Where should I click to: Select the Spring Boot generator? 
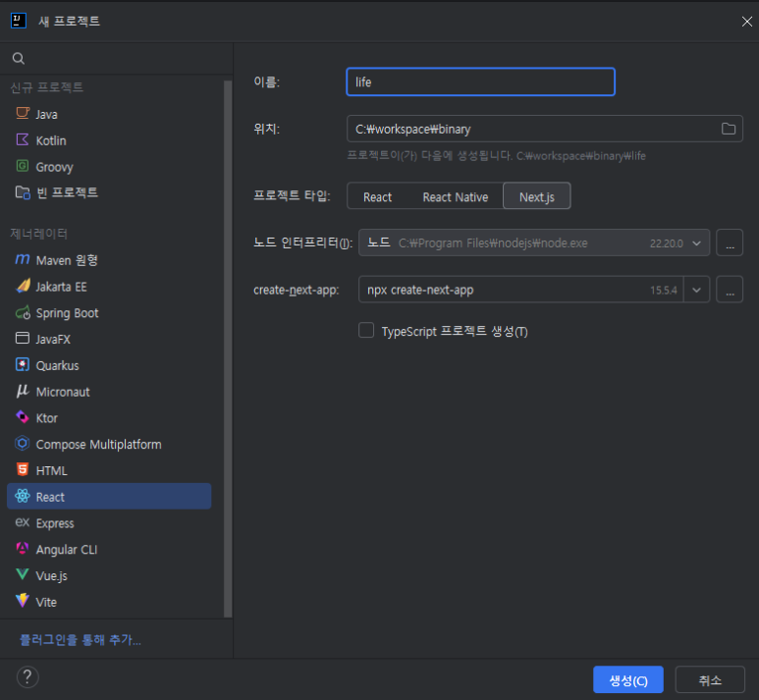(109, 313)
